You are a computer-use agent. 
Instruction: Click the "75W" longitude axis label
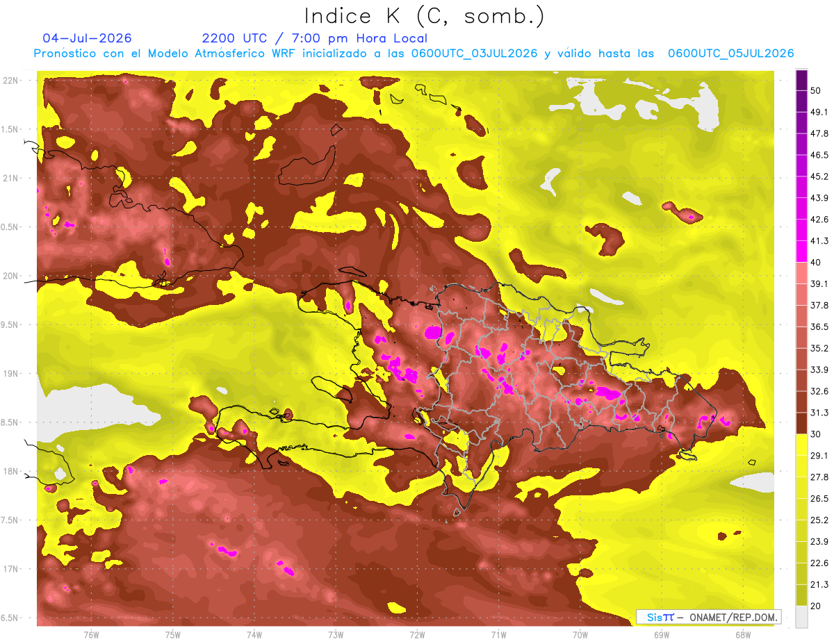coord(173,635)
